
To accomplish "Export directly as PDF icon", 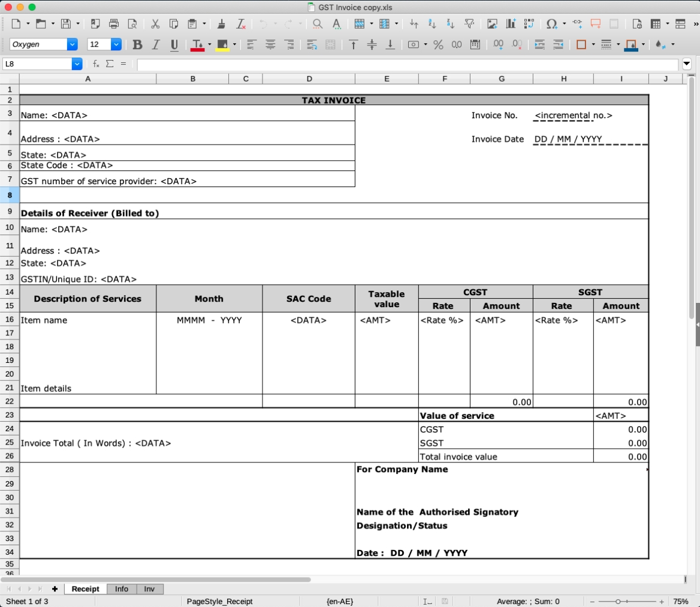I will (95, 23).
